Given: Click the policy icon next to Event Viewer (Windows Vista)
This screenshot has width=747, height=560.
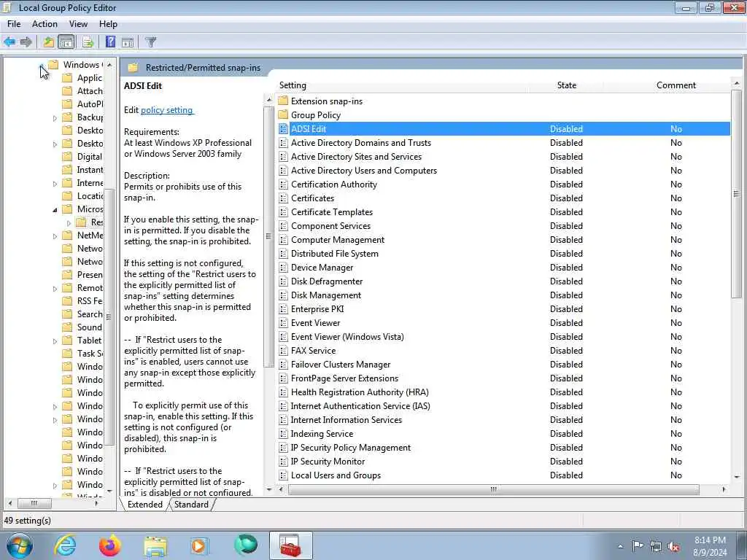Looking at the screenshot, I should [x=284, y=337].
